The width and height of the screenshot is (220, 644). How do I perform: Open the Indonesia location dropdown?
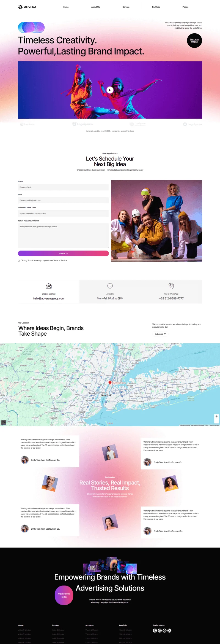(x=160, y=334)
